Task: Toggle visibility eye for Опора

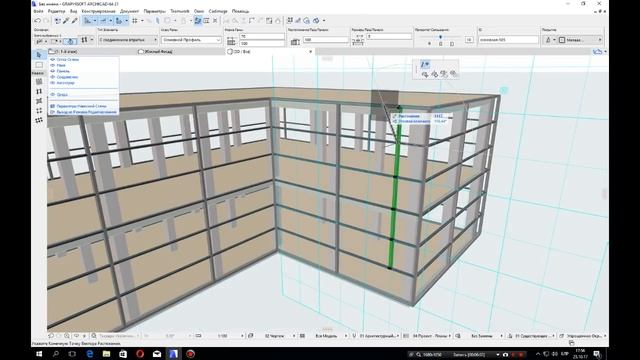Action: 52,95
